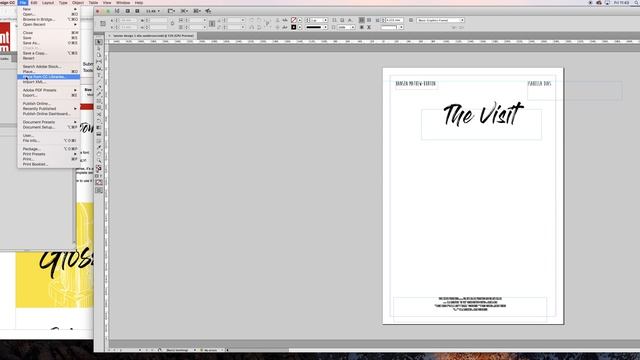This screenshot has width=640, height=360.
Task: Select the Free Transform tool
Action: (99, 121)
